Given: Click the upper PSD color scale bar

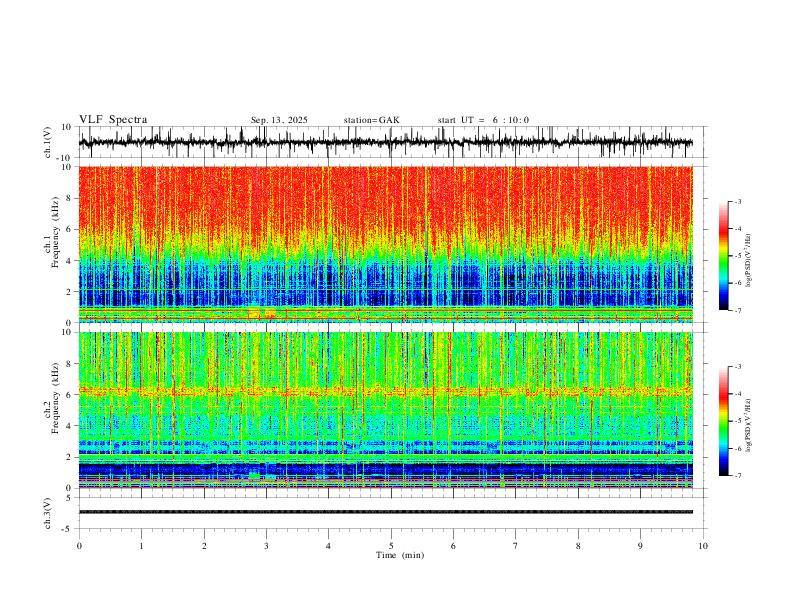Looking at the screenshot, I should 723,256.
